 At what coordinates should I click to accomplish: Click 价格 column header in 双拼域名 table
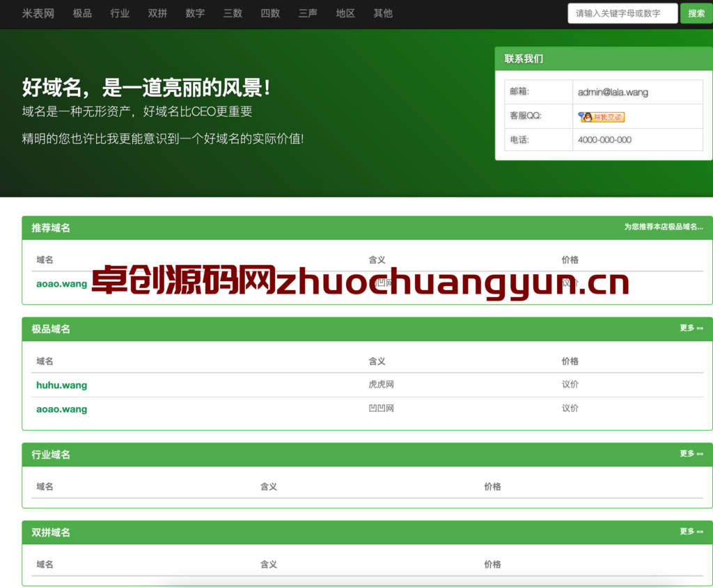point(492,564)
